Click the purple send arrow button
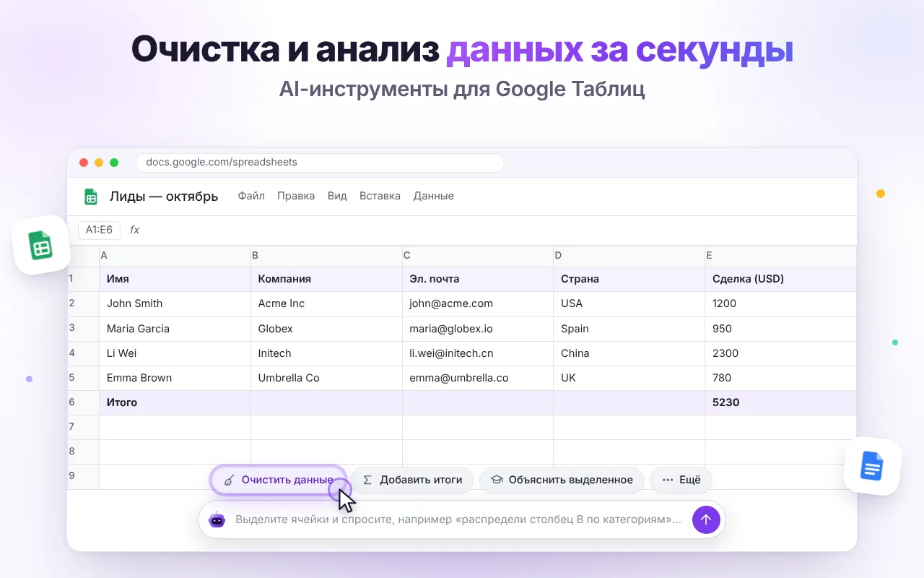Screen dimensions: 924x578 (x=706, y=519)
